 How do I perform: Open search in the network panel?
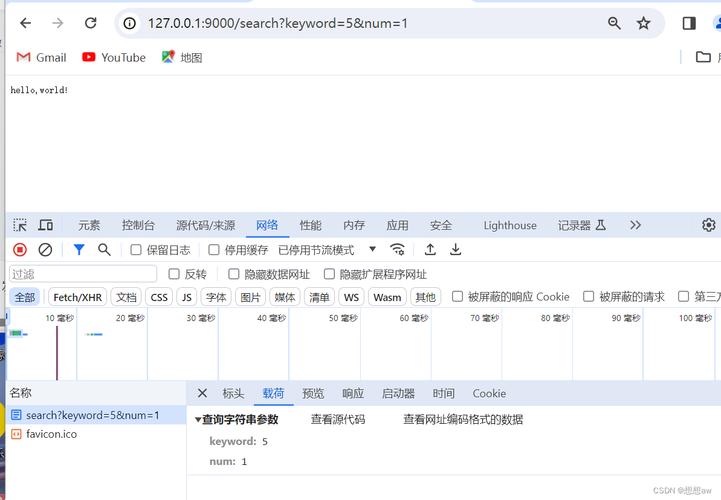point(104,250)
